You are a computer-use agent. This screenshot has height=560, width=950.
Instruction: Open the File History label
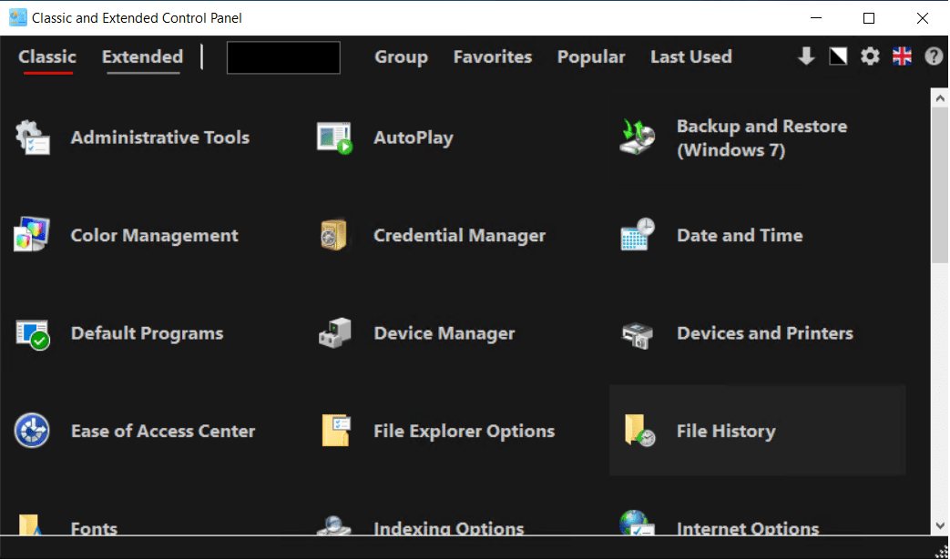(726, 432)
